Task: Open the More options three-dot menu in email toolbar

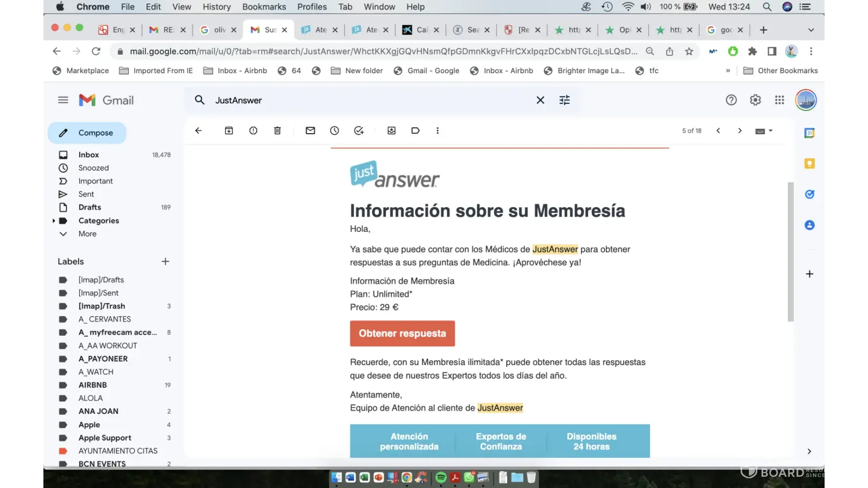Action: (437, 131)
